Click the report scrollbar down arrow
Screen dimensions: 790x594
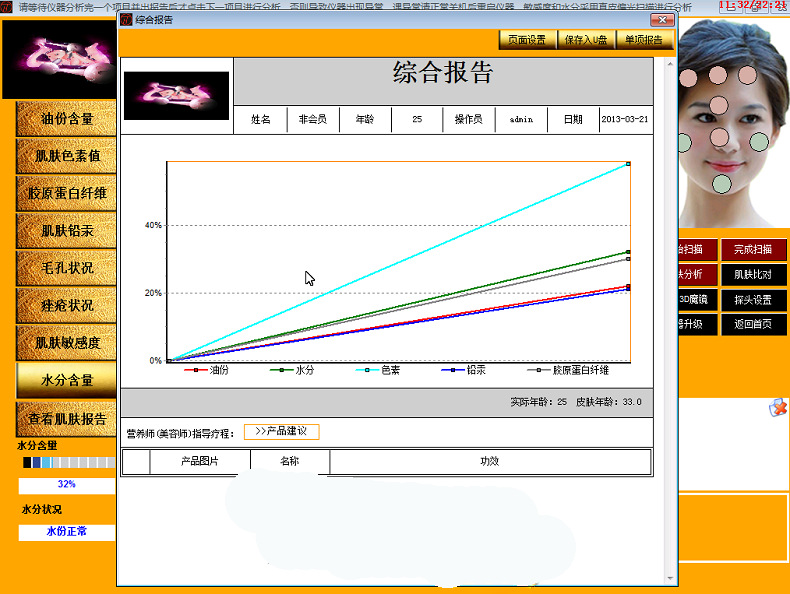tap(670, 578)
